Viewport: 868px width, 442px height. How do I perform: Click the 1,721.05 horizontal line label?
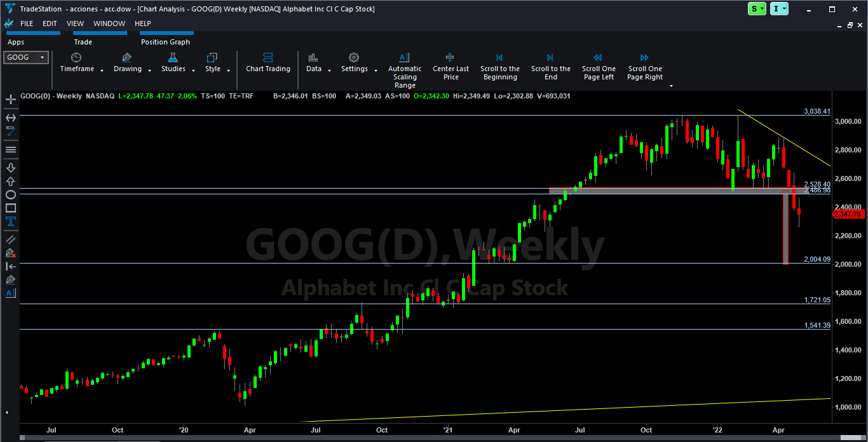[x=817, y=300]
